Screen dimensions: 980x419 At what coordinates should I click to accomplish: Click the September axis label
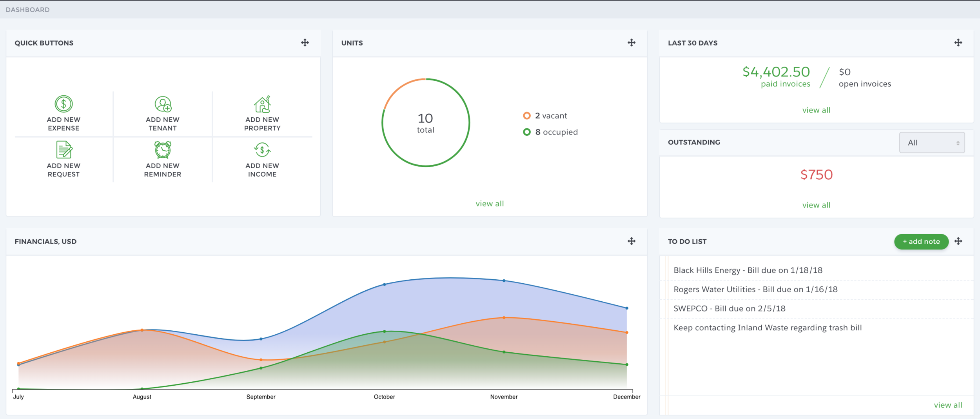pos(261,397)
